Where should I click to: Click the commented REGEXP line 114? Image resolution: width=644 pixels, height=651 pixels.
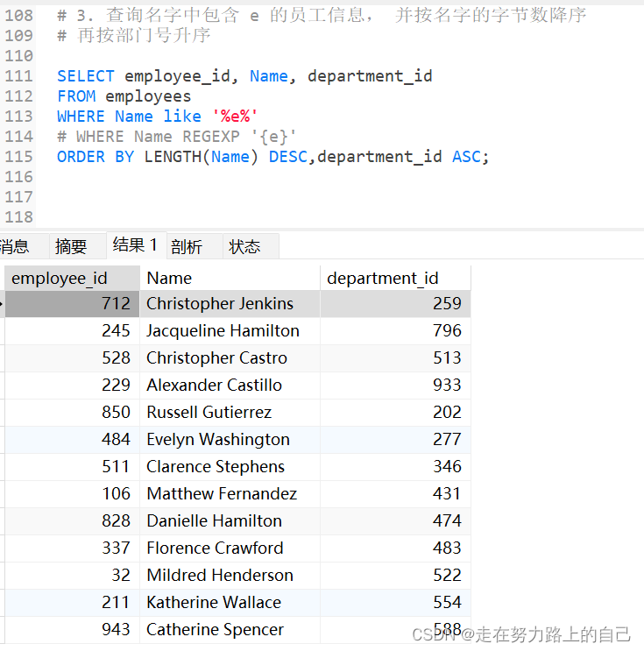tap(176, 137)
